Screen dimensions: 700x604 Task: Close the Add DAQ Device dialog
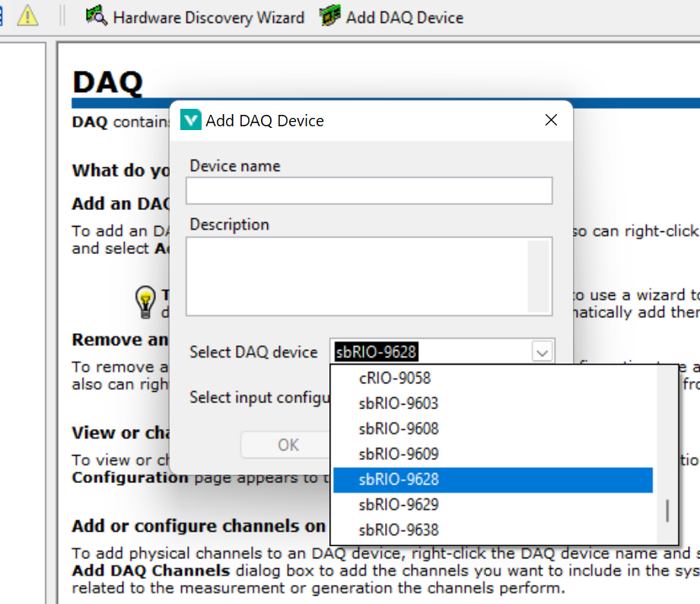(551, 119)
